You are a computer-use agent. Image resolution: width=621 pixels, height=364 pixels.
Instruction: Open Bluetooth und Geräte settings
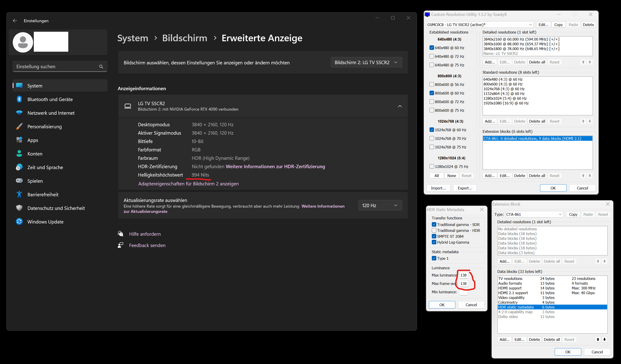(x=50, y=99)
